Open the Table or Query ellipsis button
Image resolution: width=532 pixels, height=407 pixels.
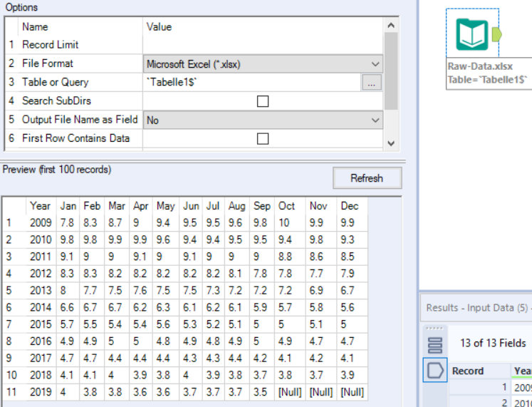point(372,83)
